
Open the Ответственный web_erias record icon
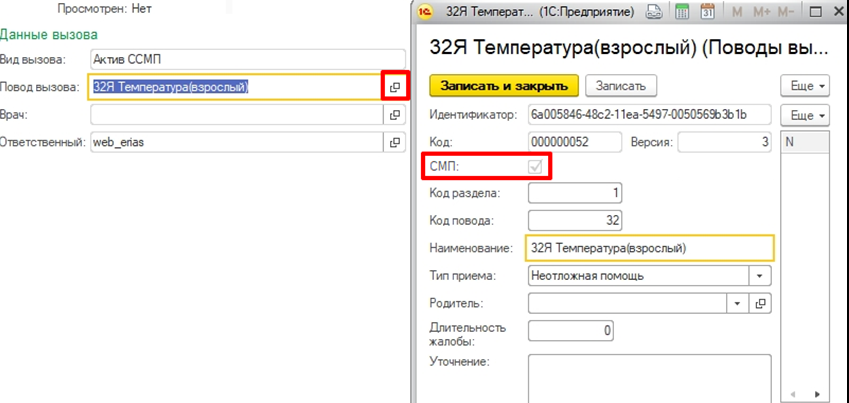coord(395,143)
